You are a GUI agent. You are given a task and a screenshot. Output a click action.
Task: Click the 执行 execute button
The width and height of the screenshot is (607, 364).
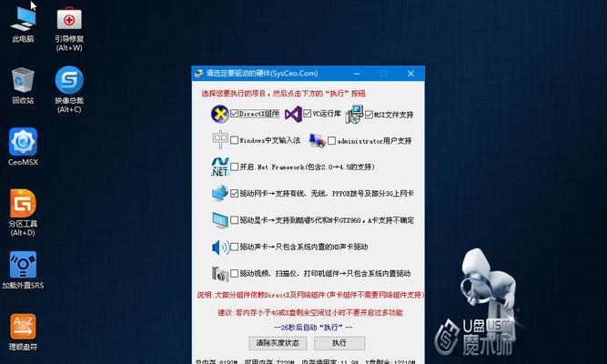pyautogui.click(x=339, y=343)
